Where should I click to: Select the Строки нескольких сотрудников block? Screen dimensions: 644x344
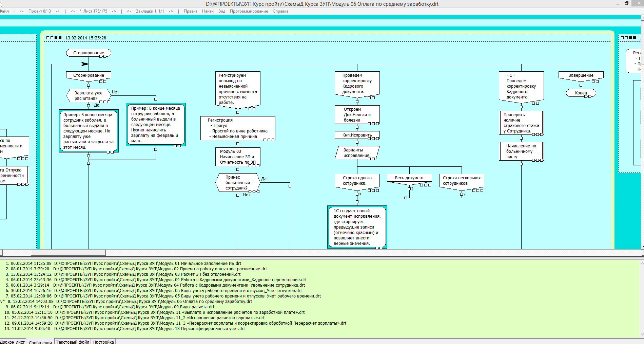coord(462,182)
